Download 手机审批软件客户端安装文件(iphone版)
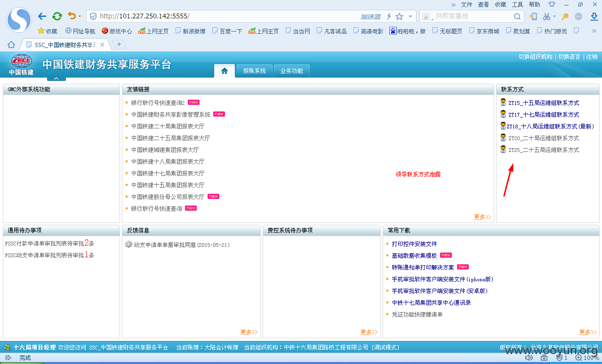 coord(442,279)
